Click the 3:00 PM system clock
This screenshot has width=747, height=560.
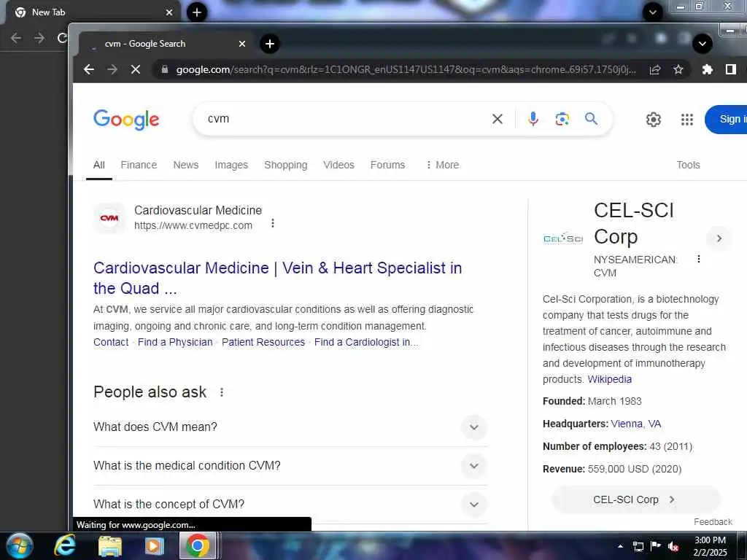pos(710,540)
